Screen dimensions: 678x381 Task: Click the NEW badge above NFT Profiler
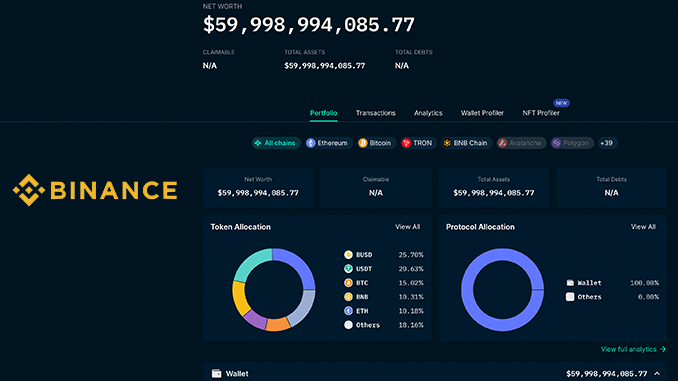tap(561, 103)
